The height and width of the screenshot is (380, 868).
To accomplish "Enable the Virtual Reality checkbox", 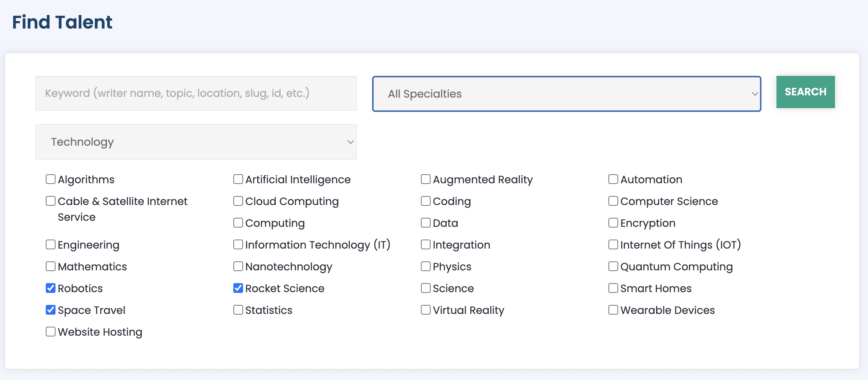I will pyautogui.click(x=426, y=310).
